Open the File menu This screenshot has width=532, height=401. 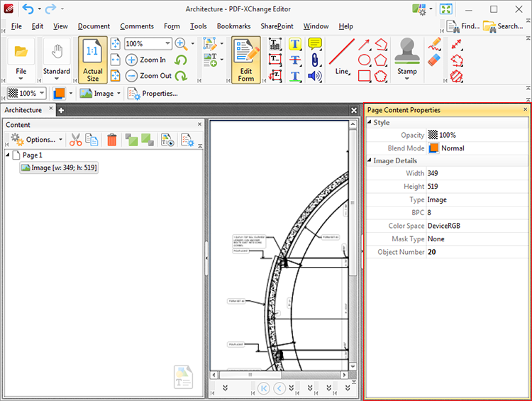(16, 26)
